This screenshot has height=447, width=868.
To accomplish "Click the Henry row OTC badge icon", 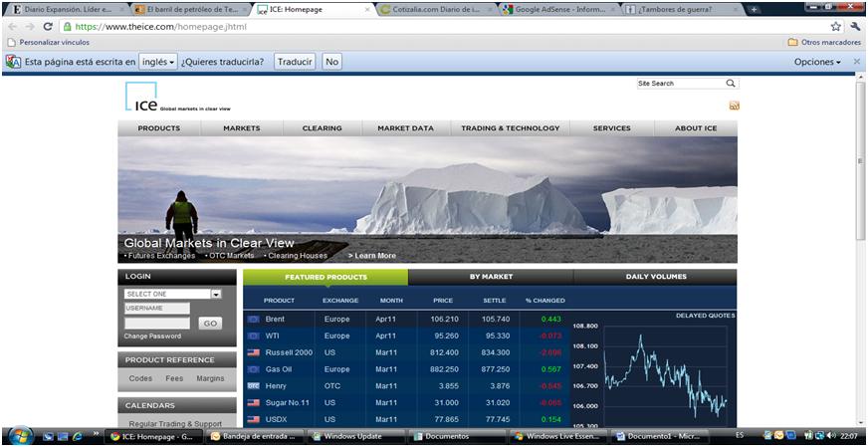I will [254, 385].
